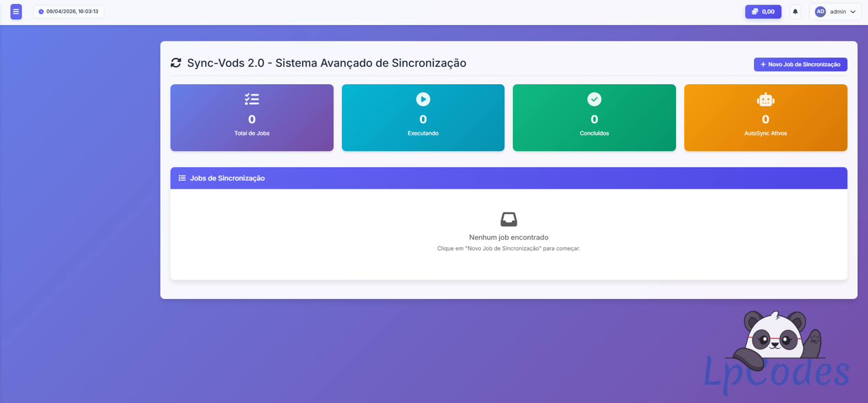This screenshot has height=403, width=868.
Task: Open the hamburger sidebar menu
Action: pos(16,12)
